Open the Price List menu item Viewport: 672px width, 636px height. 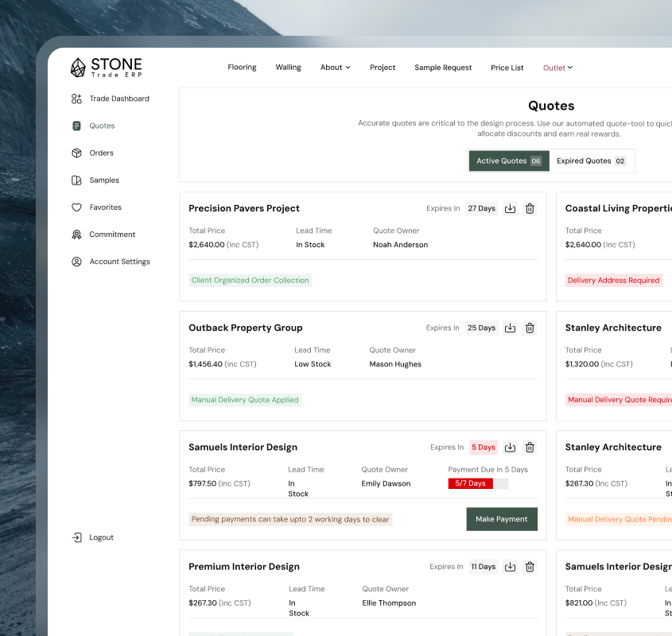tap(507, 68)
